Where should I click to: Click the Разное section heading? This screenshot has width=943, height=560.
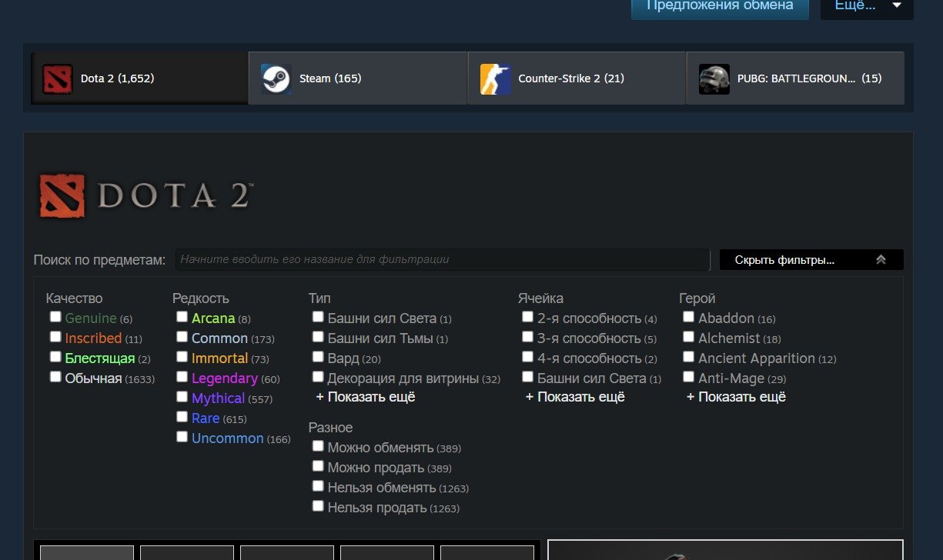pos(331,428)
